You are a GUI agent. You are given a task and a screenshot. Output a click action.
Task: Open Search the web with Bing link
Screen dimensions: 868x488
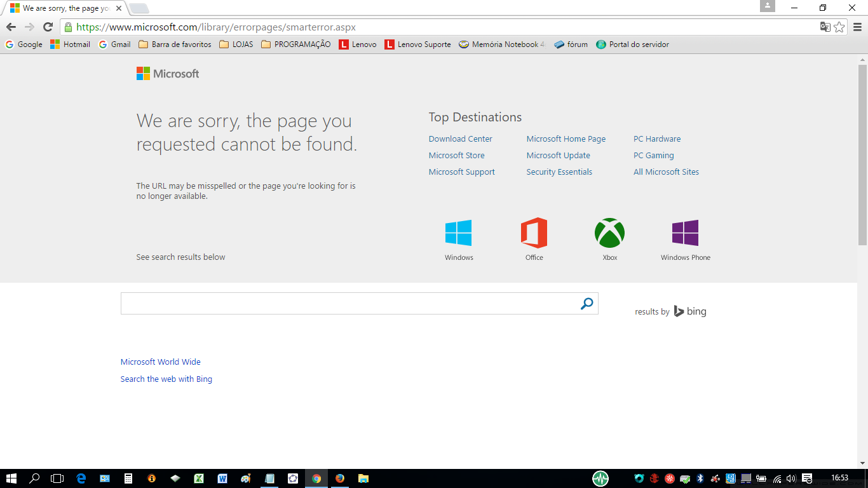pyautogui.click(x=166, y=379)
